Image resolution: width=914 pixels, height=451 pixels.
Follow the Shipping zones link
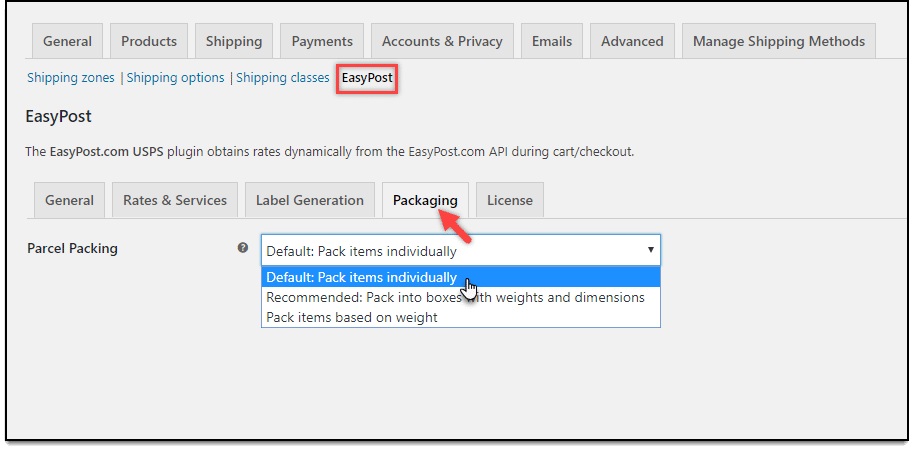point(71,77)
